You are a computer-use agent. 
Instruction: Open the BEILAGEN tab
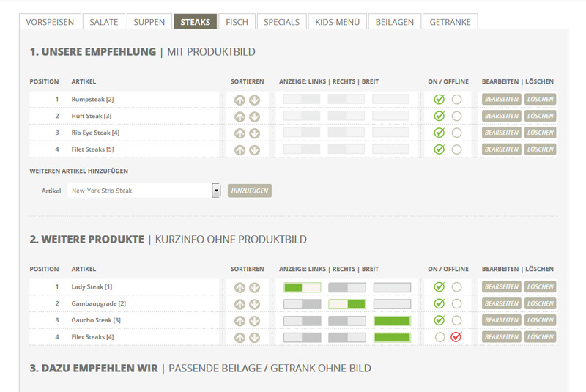coord(395,22)
